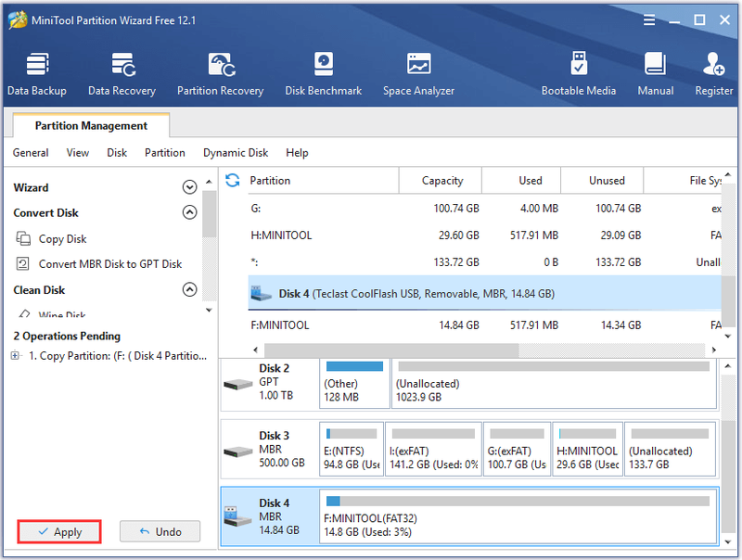Image resolution: width=742 pixels, height=560 pixels.
Task: Open the Manual
Action: (x=656, y=74)
